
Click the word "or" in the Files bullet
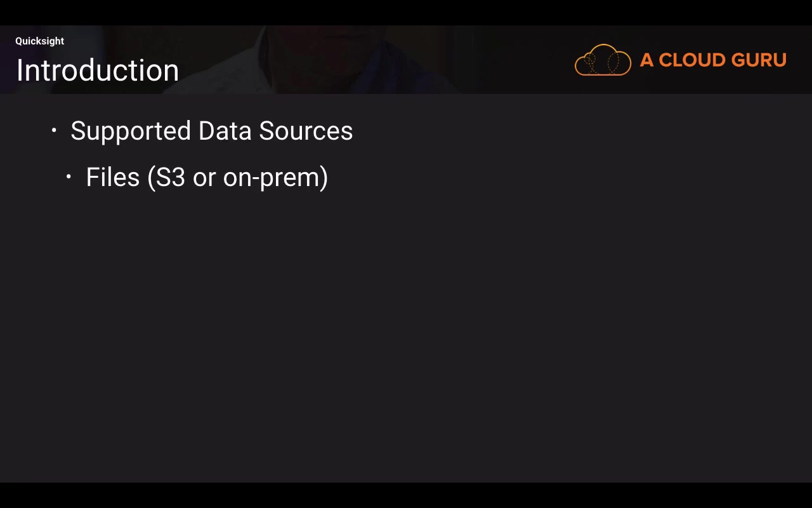pyautogui.click(x=204, y=178)
